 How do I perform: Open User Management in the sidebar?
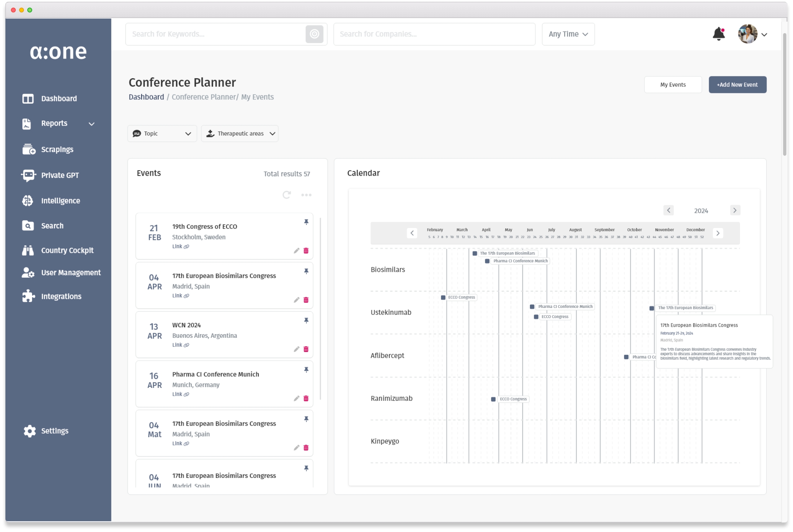71,273
